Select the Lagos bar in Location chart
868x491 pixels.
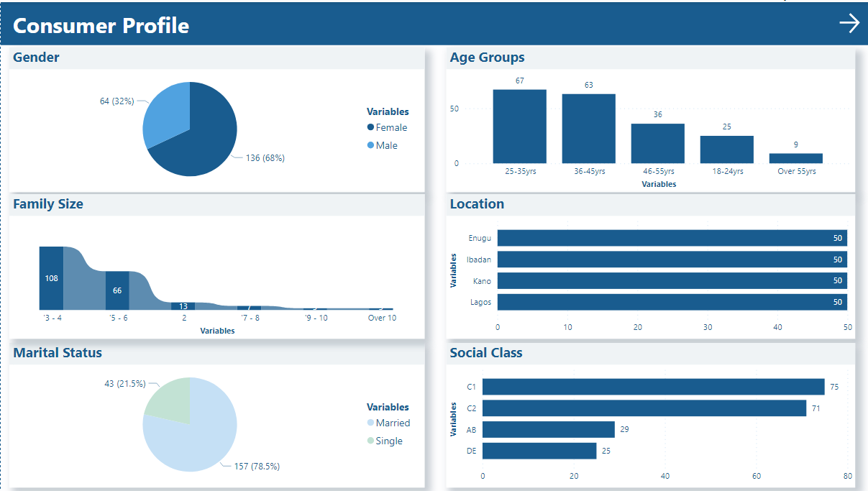669,302
